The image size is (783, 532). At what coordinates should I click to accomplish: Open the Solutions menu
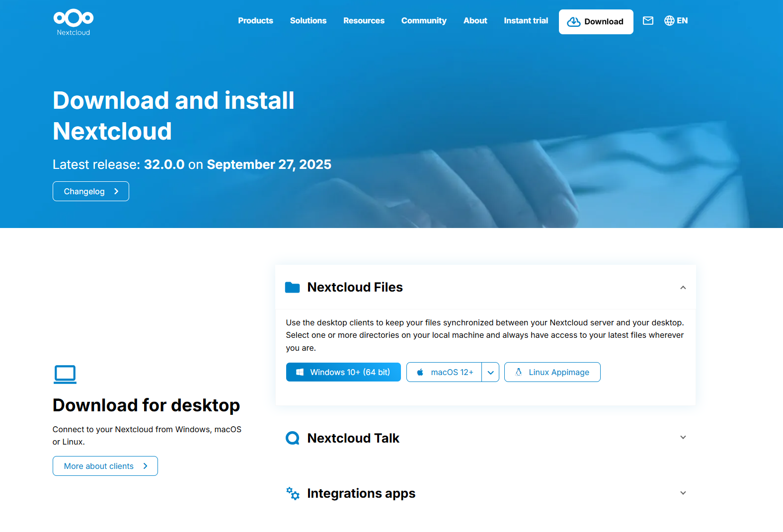308,21
